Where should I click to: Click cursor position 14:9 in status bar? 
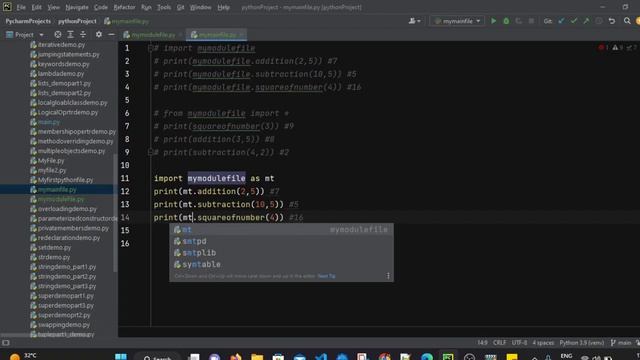[x=482, y=343]
